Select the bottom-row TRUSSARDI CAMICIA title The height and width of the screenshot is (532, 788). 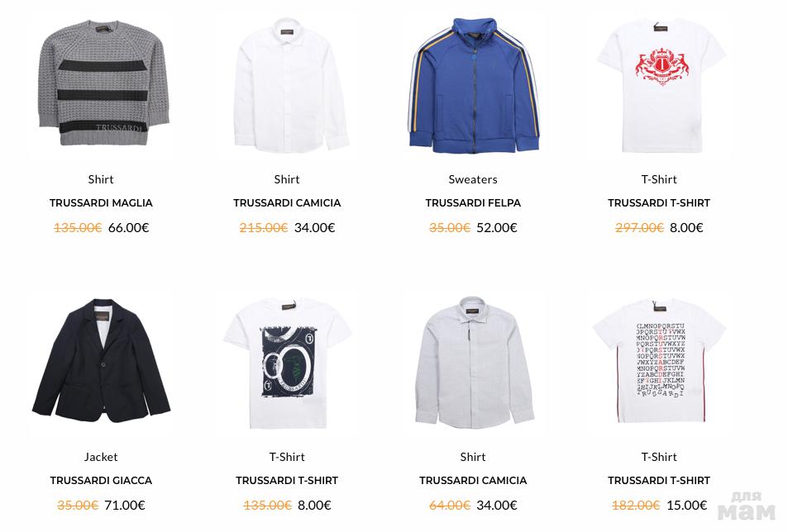pos(473,481)
